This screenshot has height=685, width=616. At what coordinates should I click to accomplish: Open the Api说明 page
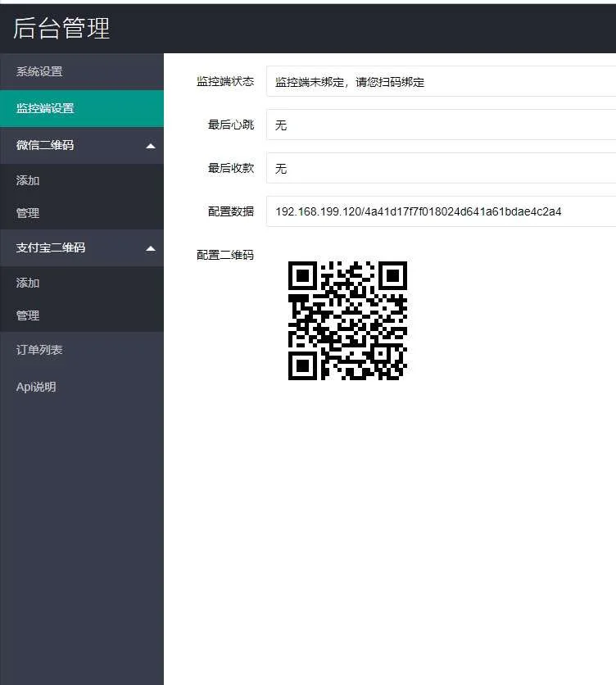(x=36, y=387)
